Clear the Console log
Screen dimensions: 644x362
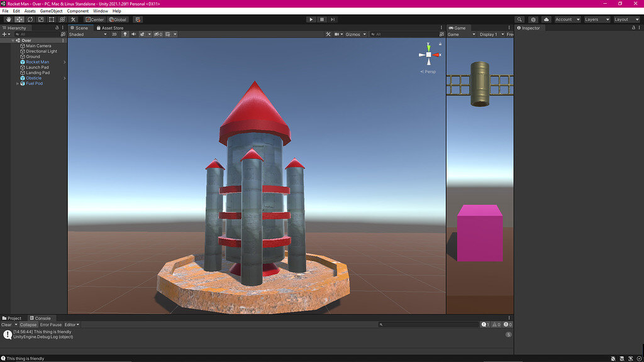click(6, 325)
